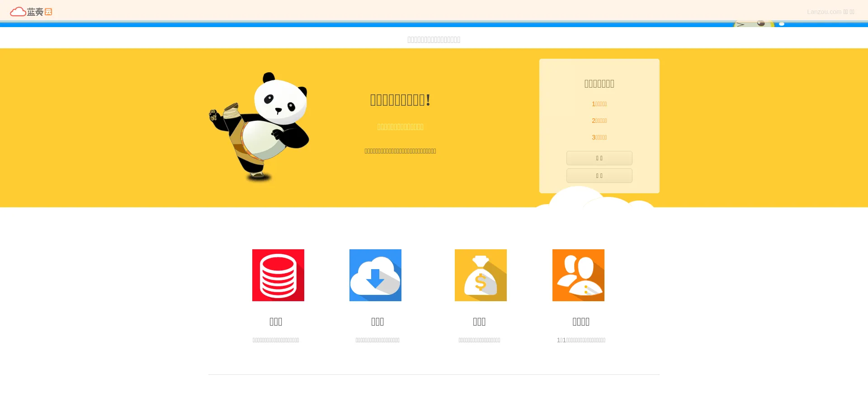Click the orange users icon
The image size is (868, 401).
[578, 275]
